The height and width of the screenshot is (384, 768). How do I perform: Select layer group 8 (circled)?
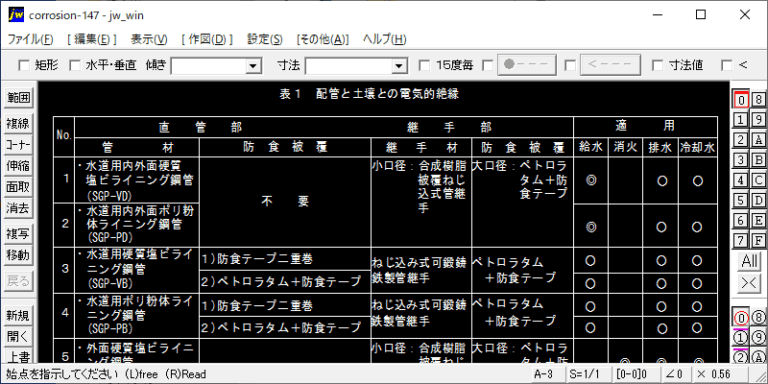(758, 318)
